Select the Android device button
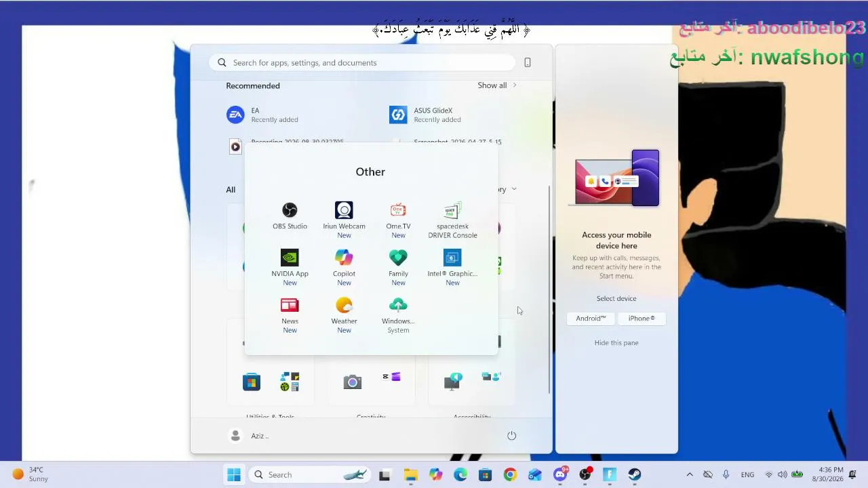The width and height of the screenshot is (868, 488). tap(591, 319)
